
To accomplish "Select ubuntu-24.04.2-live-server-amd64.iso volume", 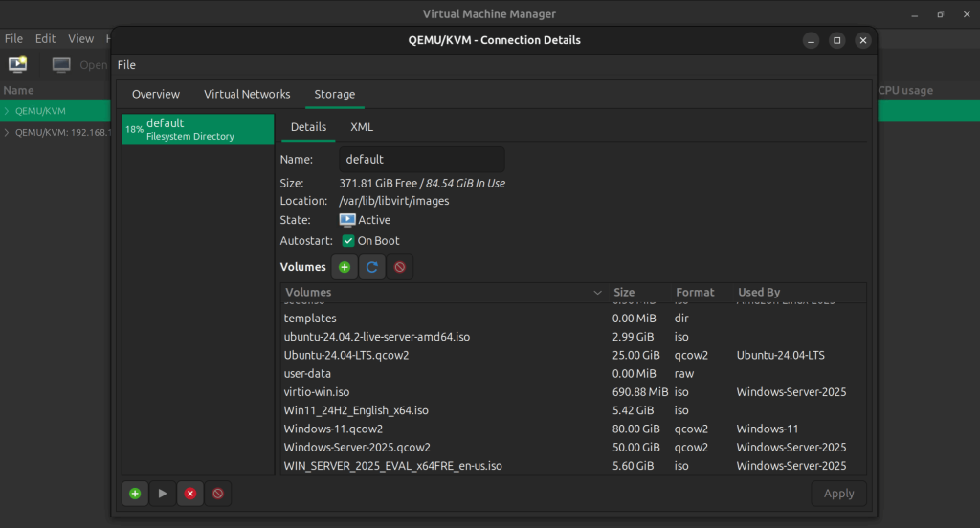I will pyautogui.click(x=574, y=337).
